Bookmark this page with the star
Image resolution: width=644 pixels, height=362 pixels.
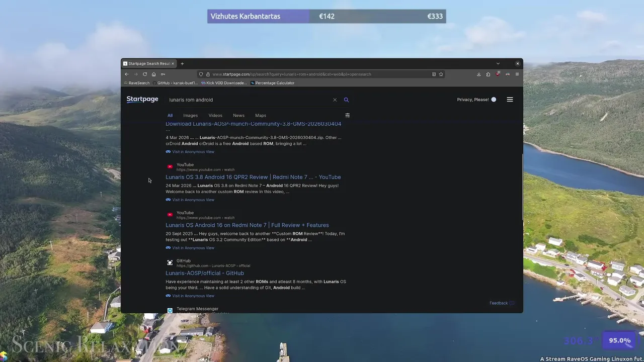[x=441, y=74]
